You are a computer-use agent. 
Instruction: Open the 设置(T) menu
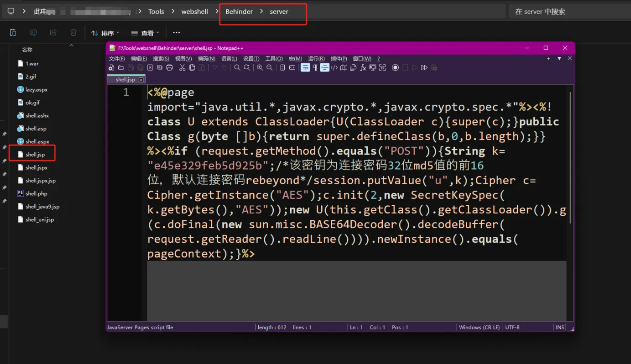pos(251,58)
